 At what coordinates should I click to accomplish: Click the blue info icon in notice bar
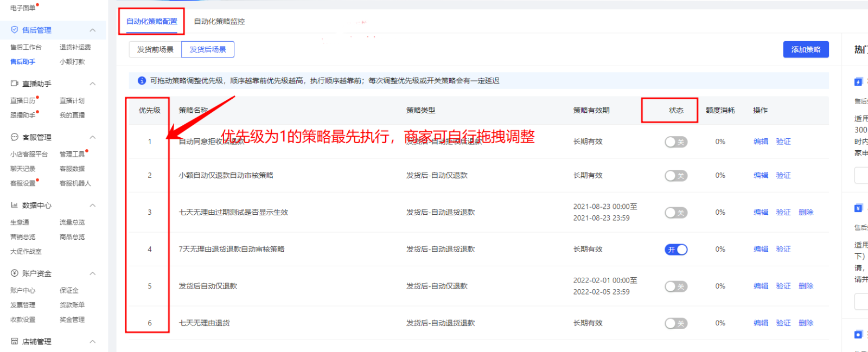point(142,81)
